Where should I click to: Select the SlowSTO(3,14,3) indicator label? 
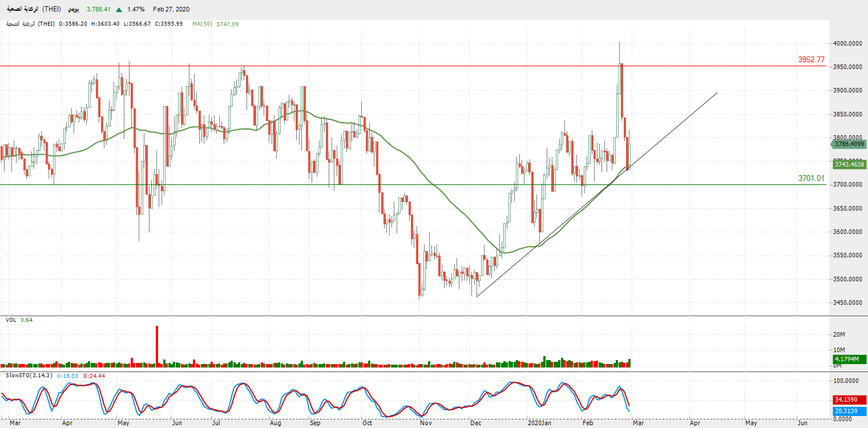click(28, 375)
